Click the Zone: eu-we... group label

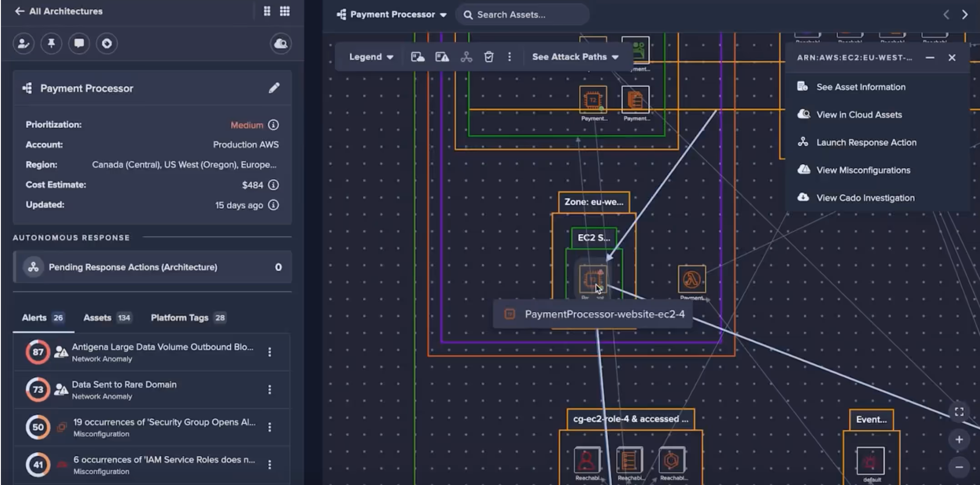[594, 202]
